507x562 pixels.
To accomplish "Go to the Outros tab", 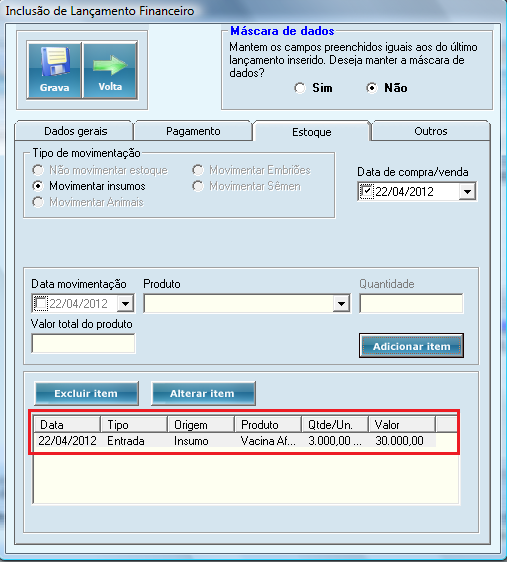I will tap(431, 131).
